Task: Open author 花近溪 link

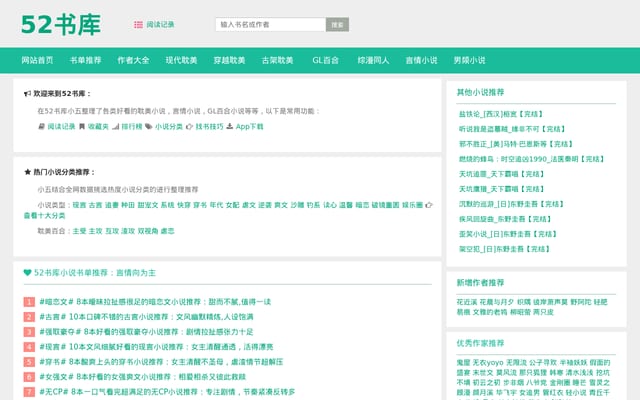Action: pos(467,302)
